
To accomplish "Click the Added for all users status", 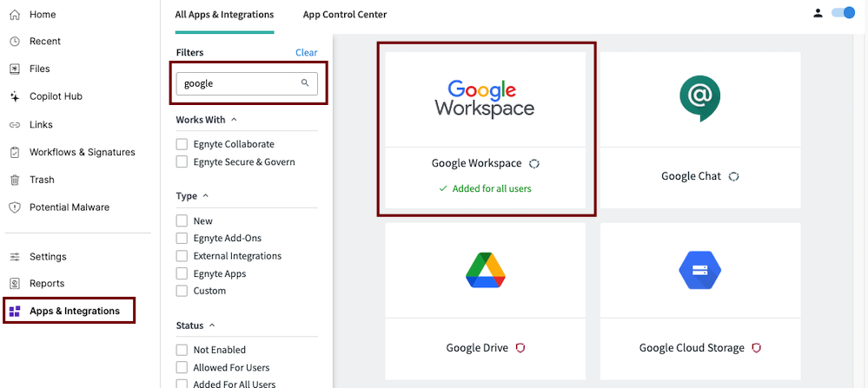I will [492, 189].
